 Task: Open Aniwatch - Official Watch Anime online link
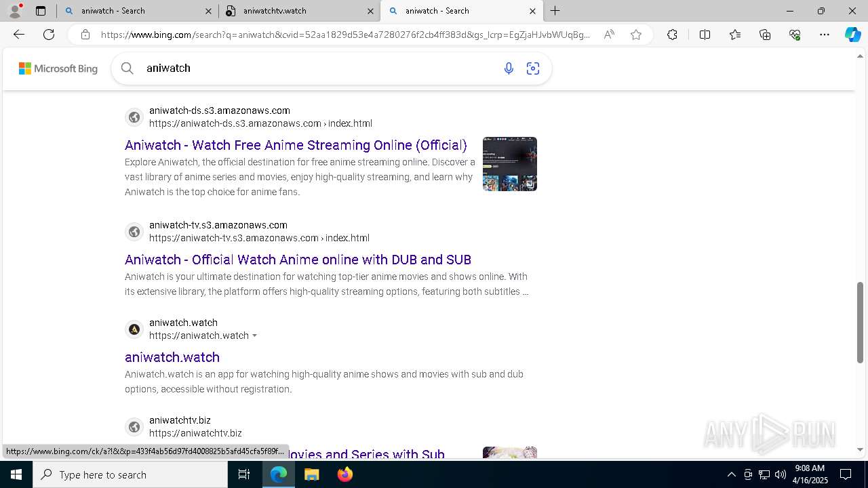pyautogui.click(x=298, y=260)
